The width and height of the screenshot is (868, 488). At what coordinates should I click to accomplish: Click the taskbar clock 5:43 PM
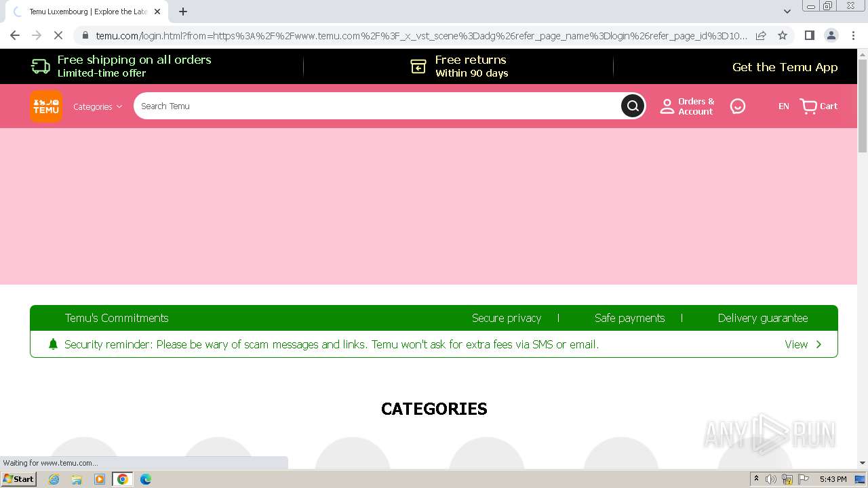[x=833, y=479]
